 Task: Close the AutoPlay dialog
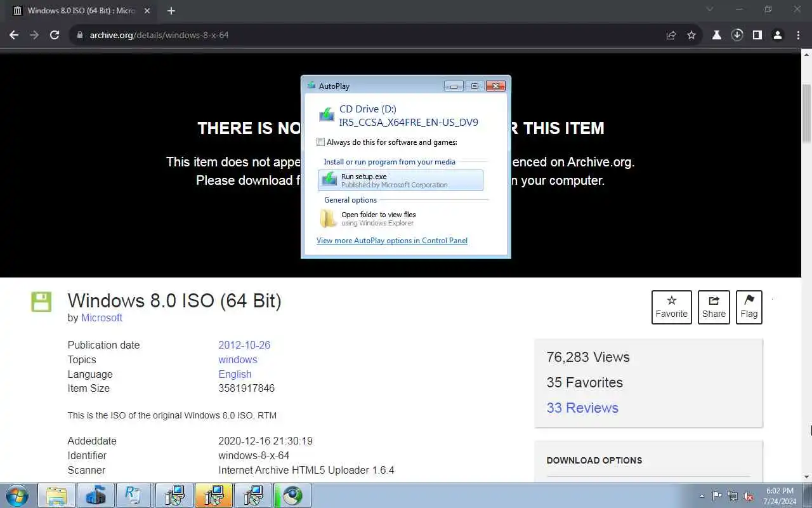tap(495, 86)
